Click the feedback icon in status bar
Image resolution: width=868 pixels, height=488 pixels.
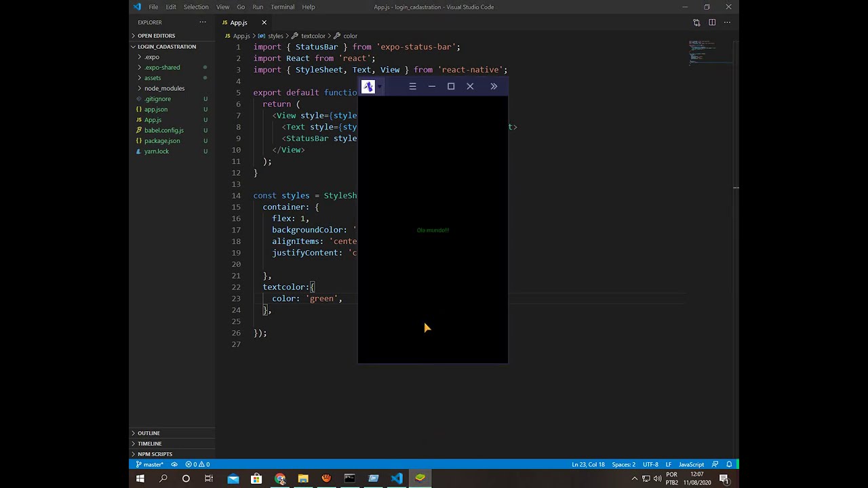click(x=715, y=464)
